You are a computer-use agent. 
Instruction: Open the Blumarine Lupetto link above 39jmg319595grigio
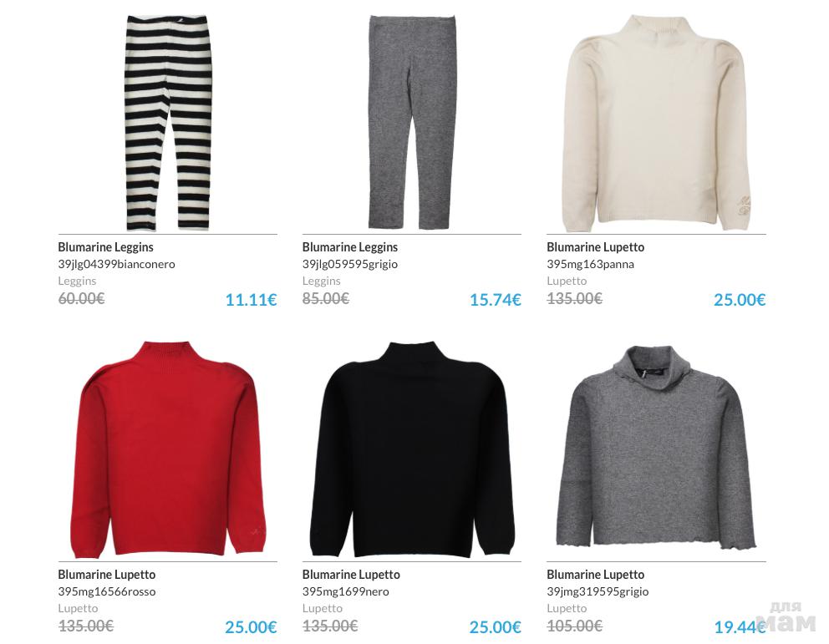pyautogui.click(x=595, y=575)
